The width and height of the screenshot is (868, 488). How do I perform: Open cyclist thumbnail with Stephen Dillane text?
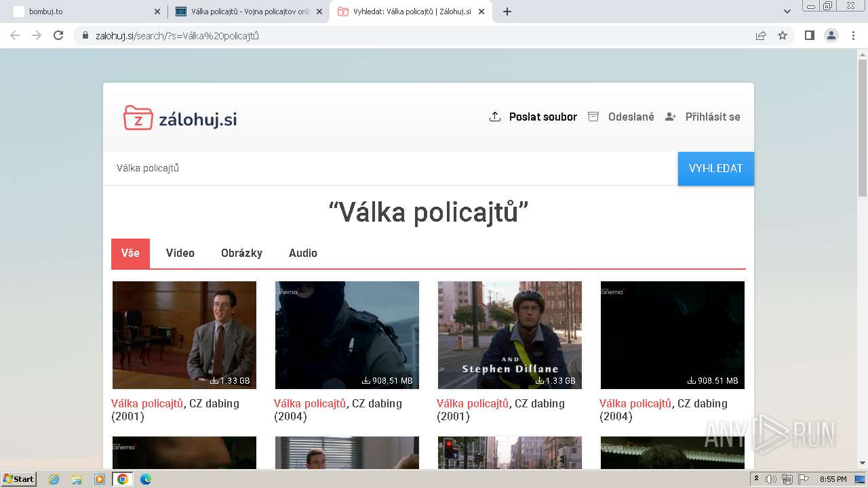510,335
